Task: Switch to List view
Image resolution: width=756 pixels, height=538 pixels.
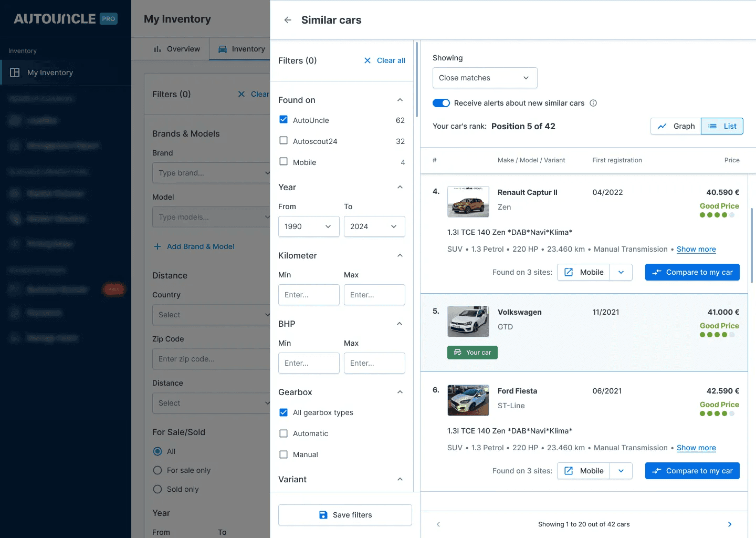Action: pos(722,126)
